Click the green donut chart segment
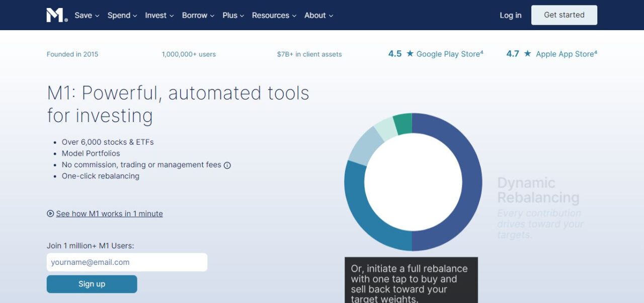 click(404, 124)
